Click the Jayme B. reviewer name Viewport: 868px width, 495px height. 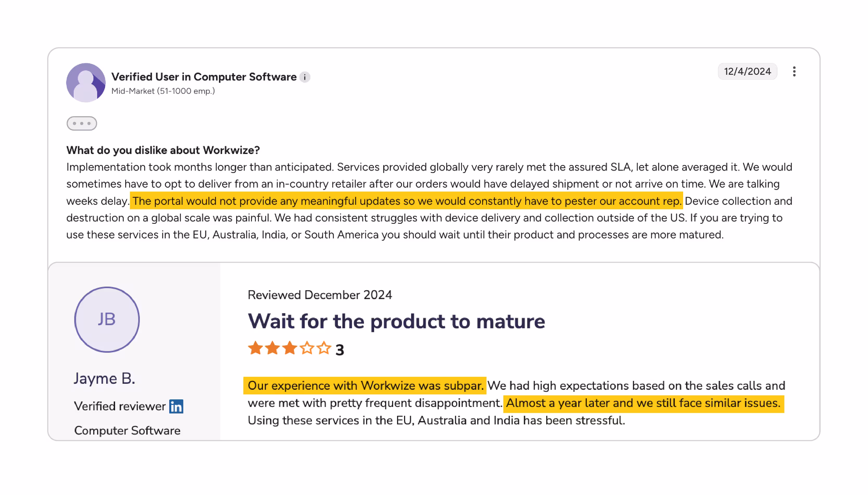coord(105,378)
